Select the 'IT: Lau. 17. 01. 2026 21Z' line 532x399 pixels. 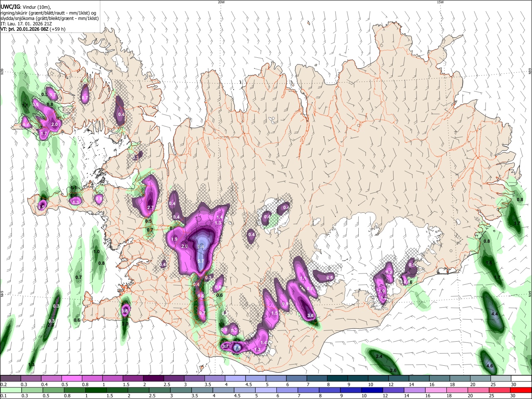point(27,24)
